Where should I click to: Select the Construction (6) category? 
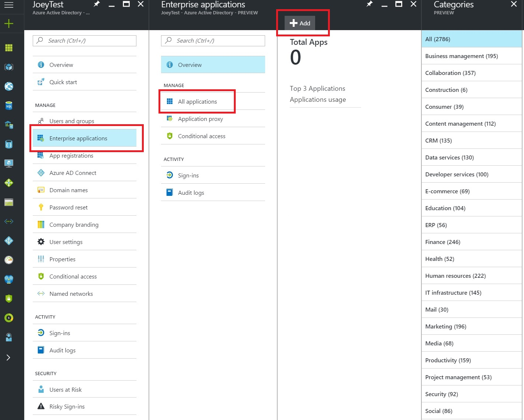click(471, 90)
